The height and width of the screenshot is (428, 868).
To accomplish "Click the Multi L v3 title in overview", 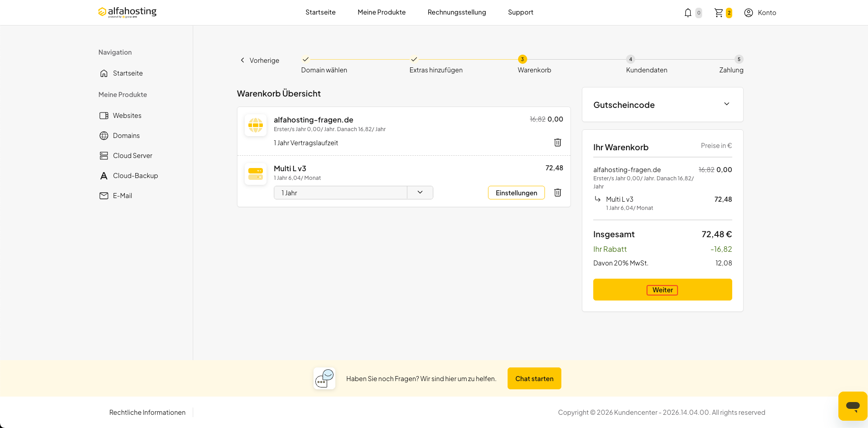I will point(290,168).
